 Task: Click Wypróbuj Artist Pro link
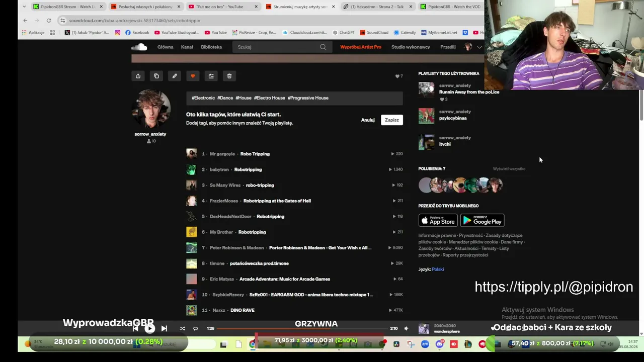[x=361, y=47]
